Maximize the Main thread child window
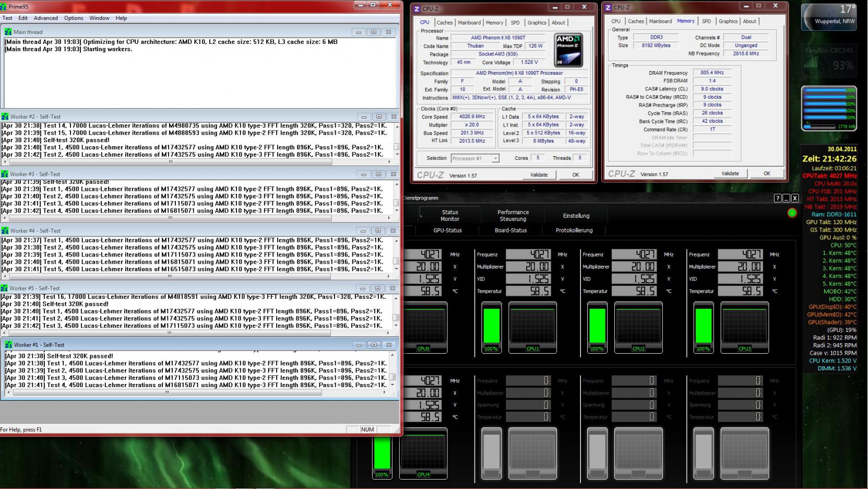This screenshot has height=489, width=868. [x=373, y=32]
